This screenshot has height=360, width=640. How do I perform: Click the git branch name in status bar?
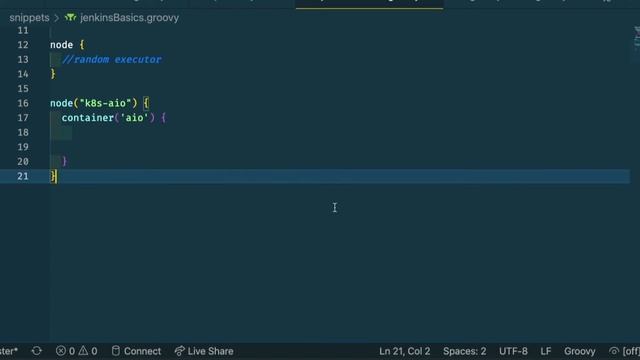(9, 351)
